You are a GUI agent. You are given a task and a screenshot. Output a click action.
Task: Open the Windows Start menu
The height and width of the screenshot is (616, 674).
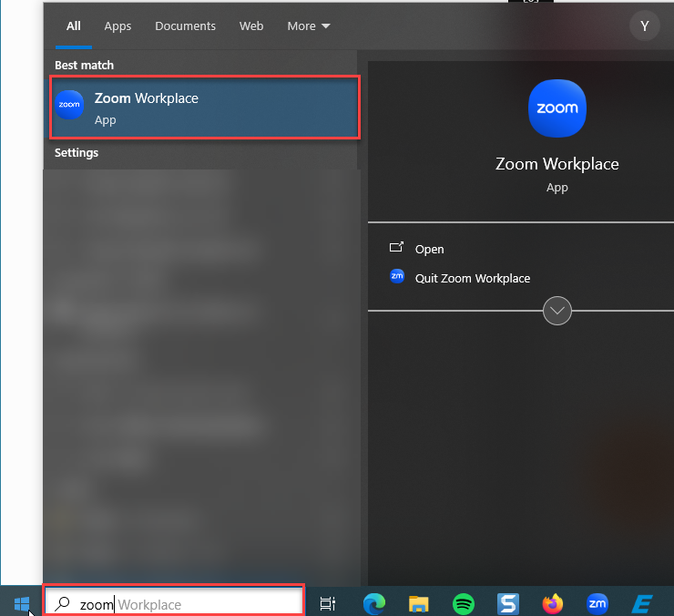pyautogui.click(x=22, y=603)
